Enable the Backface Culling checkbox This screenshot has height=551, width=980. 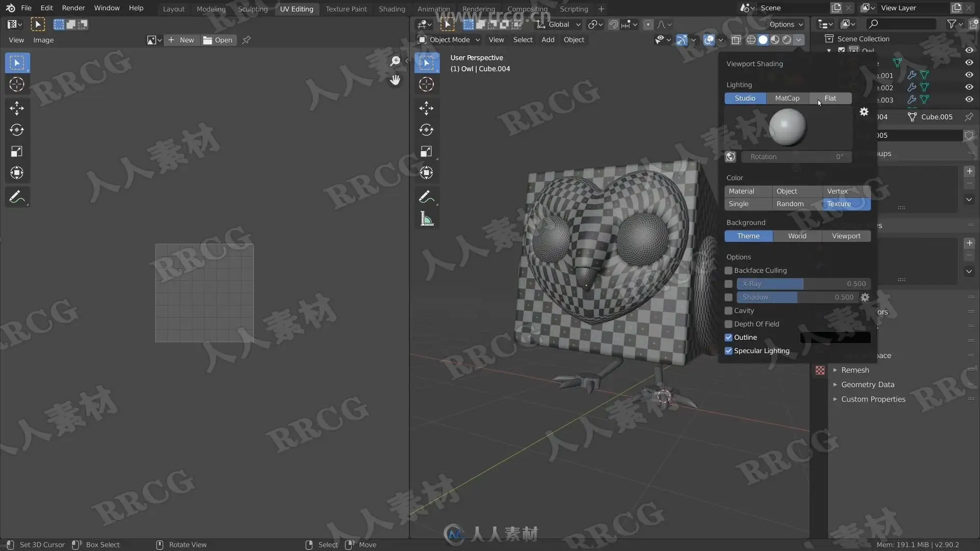[x=728, y=270]
